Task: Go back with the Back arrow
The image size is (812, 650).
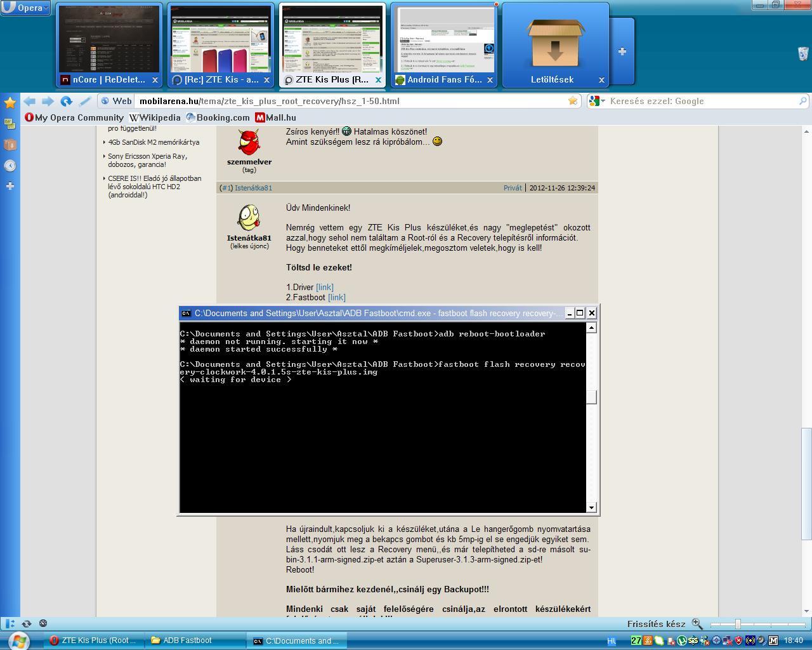Action: click(29, 101)
